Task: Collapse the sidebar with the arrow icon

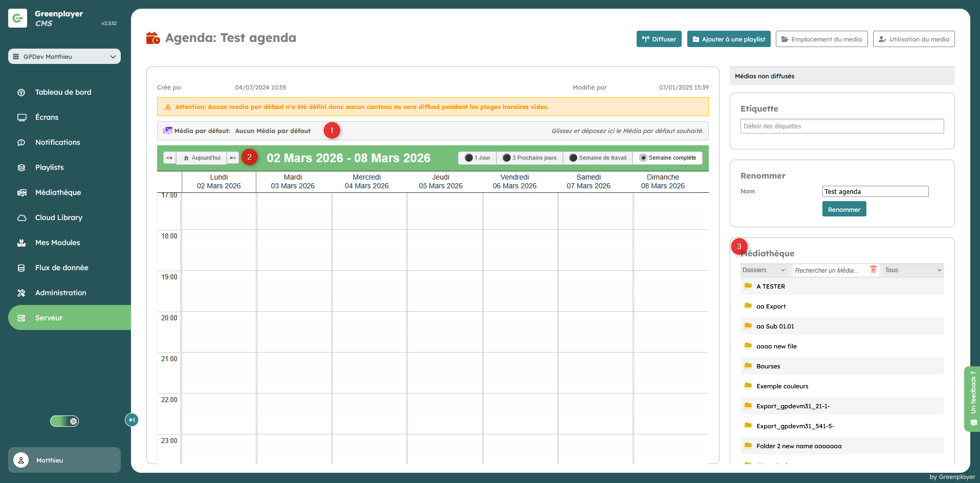Action: click(132, 420)
